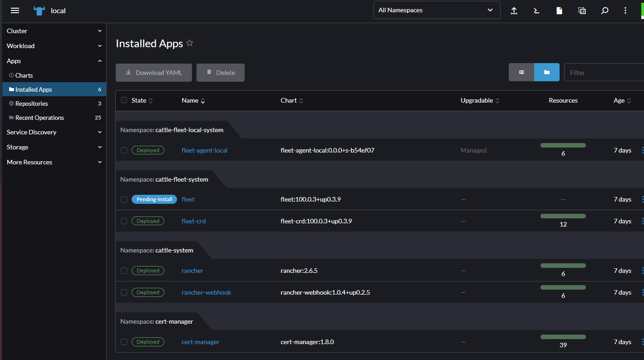
Task: Open the header kebab options menu
Action: [x=625, y=10]
